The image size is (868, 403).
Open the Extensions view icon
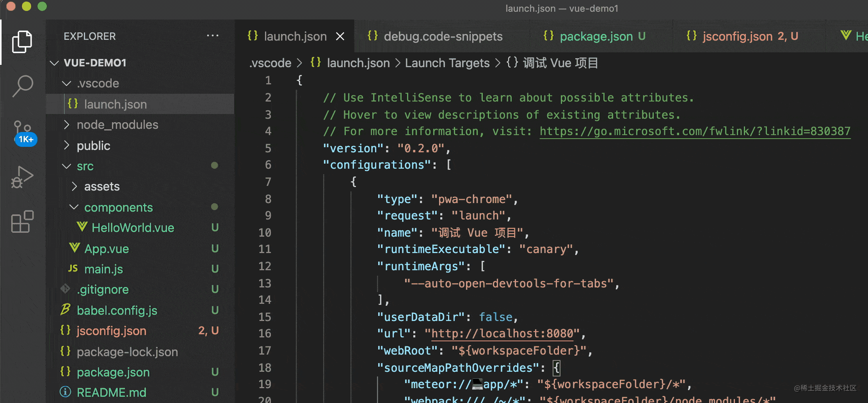(22, 222)
